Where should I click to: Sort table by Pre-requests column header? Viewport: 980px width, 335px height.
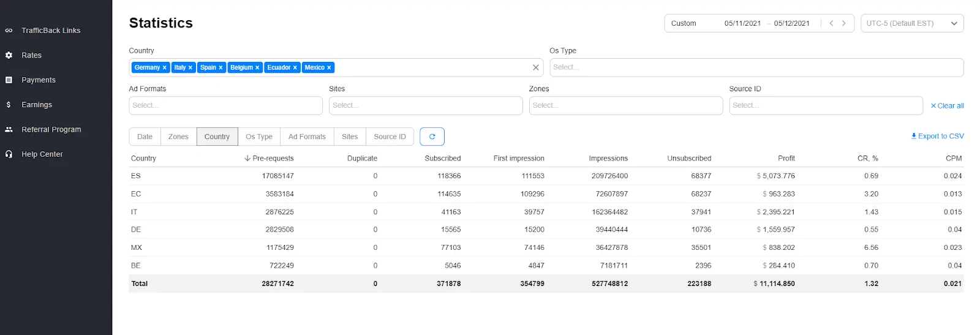269,158
